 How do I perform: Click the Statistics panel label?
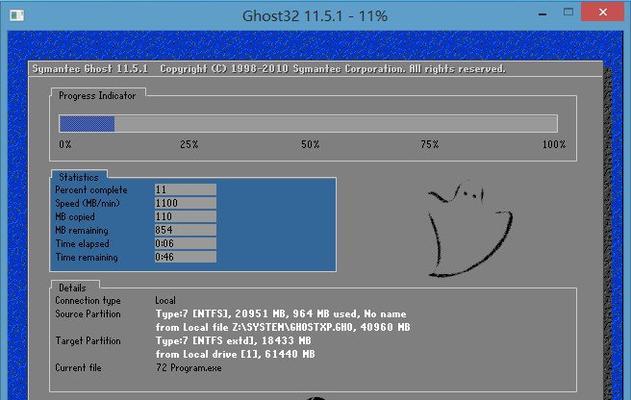[79, 177]
